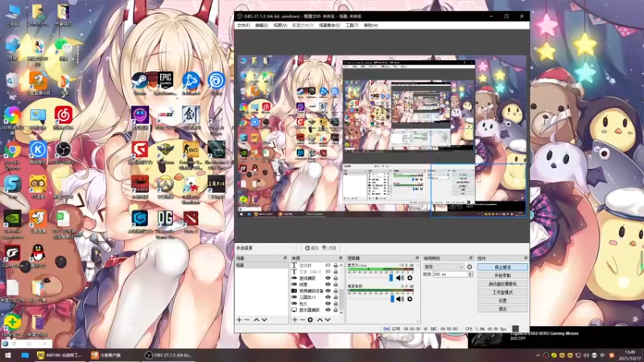Move selected source down in Sources panel
The image size is (644, 362).
[328, 319]
